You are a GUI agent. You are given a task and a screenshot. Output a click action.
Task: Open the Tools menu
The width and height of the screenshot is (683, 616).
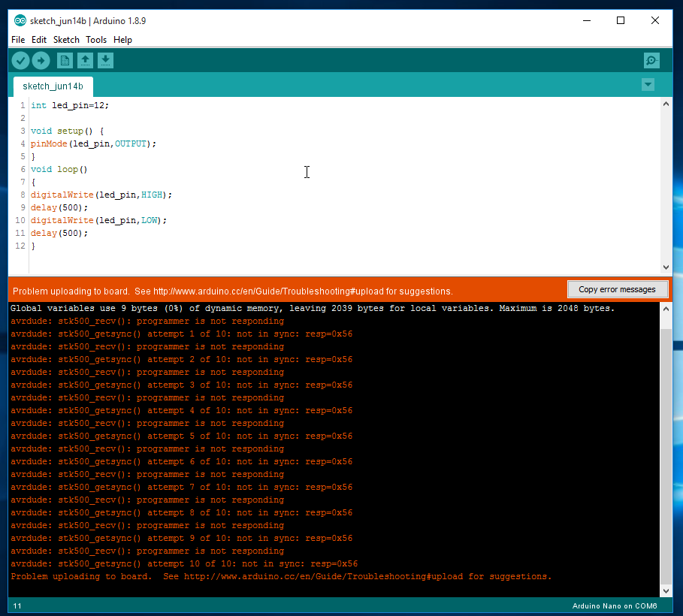[96, 40]
